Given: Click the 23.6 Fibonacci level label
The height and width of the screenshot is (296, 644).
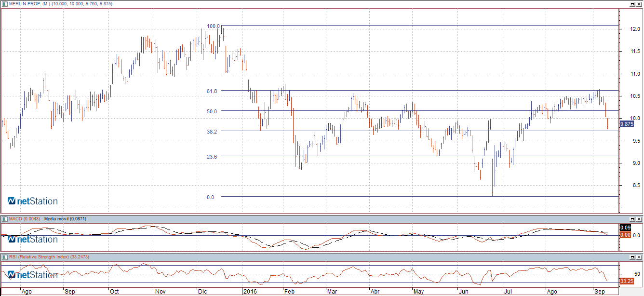Looking at the screenshot, I should coord(212,157).
